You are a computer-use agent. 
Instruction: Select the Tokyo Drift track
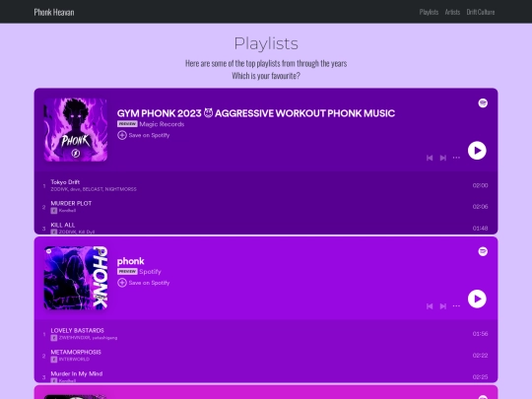coord(266,185)
